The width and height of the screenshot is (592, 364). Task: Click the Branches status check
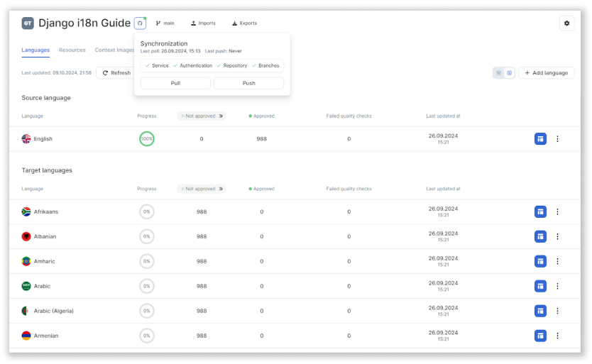tap(265, 66)
